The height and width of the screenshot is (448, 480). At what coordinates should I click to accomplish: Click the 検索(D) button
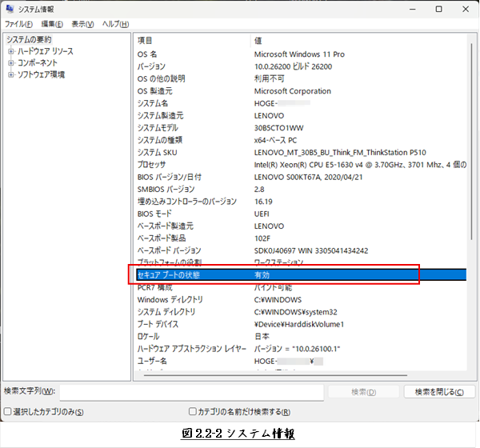coord(363,392)
